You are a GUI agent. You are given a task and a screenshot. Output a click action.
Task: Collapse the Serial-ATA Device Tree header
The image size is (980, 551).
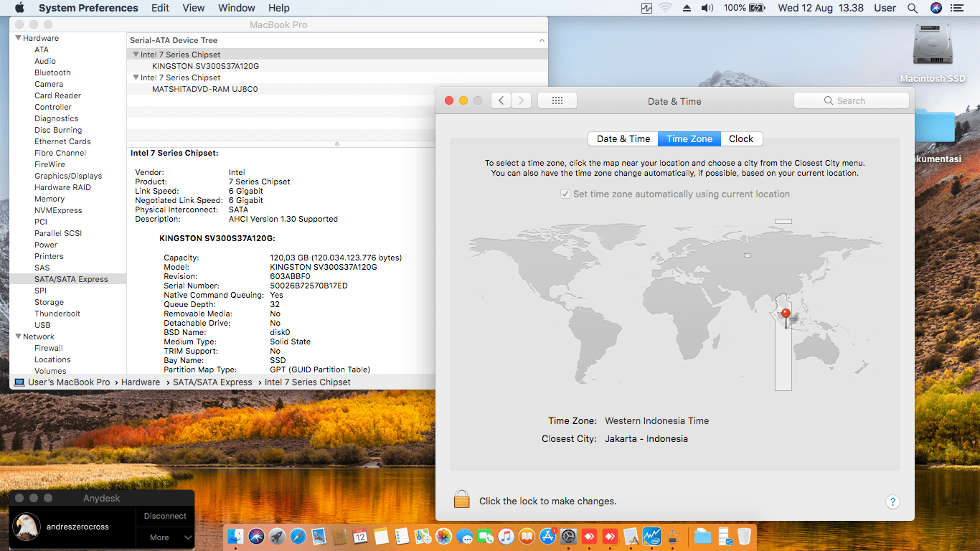coord(542,39)
